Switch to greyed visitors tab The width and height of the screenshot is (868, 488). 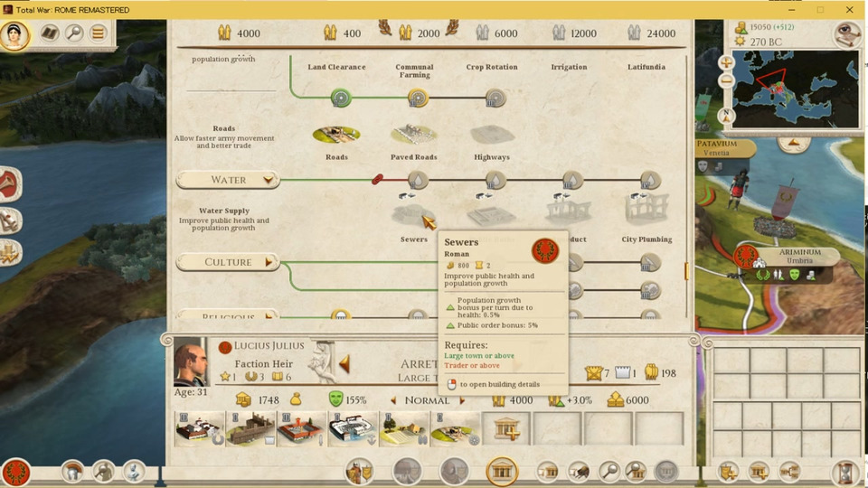coord(407,472)
